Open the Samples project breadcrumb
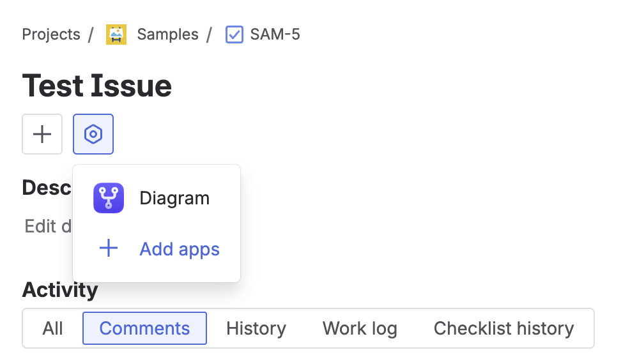This screenshot has height=364, width=630. 167,34
